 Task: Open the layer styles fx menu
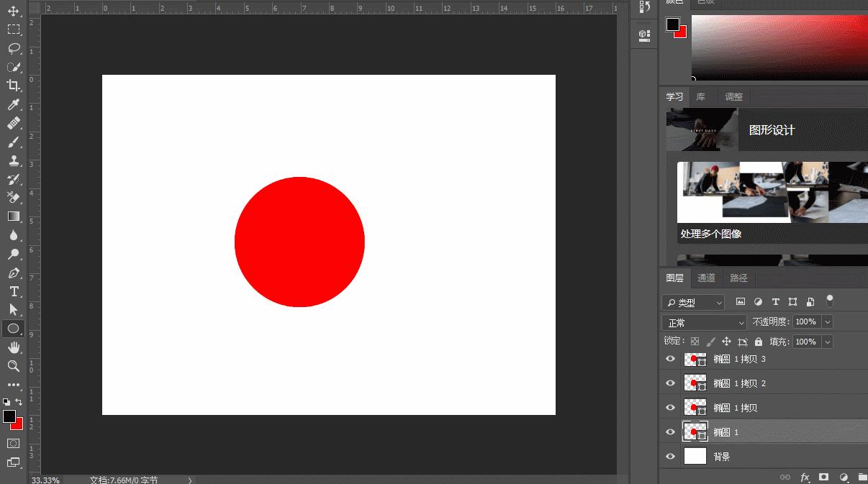click(x=805, y=477)
